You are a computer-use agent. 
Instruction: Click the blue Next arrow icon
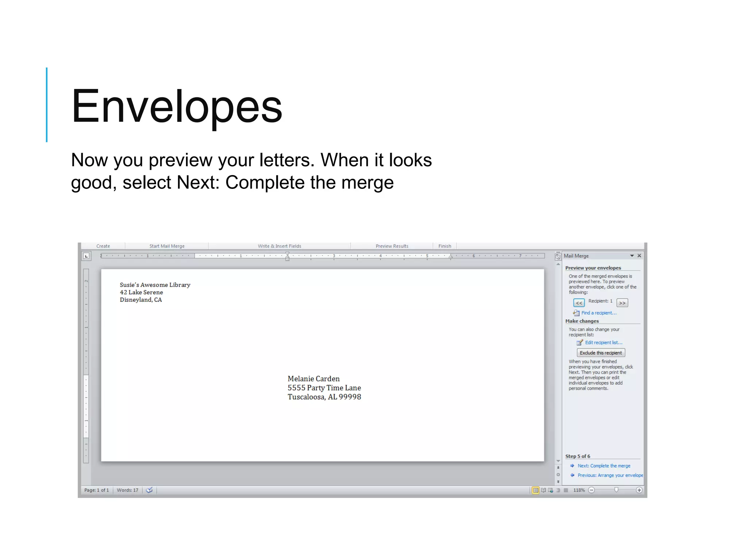pos(572,466)
